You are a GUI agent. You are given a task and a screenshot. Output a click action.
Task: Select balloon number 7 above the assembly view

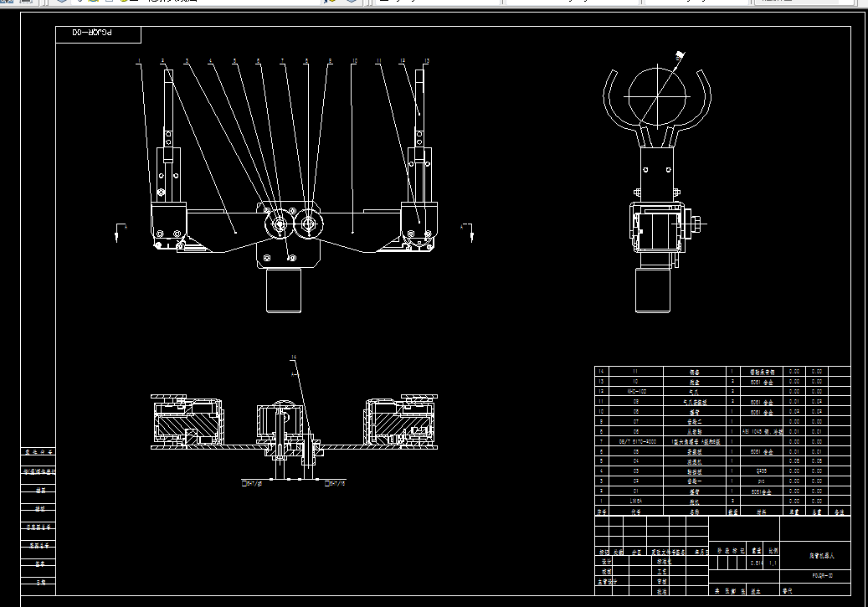tap(282, 61)
